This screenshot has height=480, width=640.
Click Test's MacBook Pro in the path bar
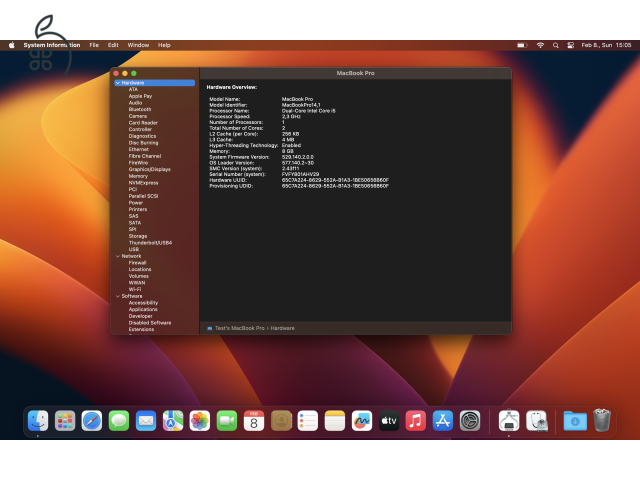click(240, 328)
